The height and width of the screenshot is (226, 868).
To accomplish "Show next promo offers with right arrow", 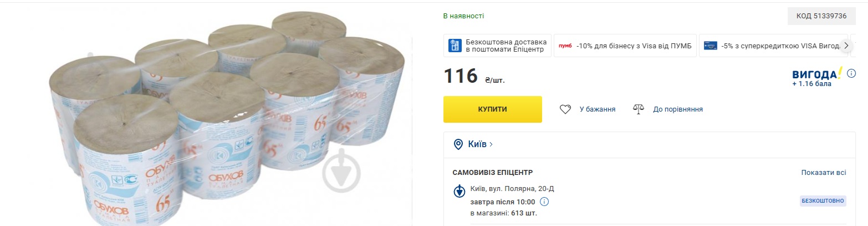I will point(846,46).
